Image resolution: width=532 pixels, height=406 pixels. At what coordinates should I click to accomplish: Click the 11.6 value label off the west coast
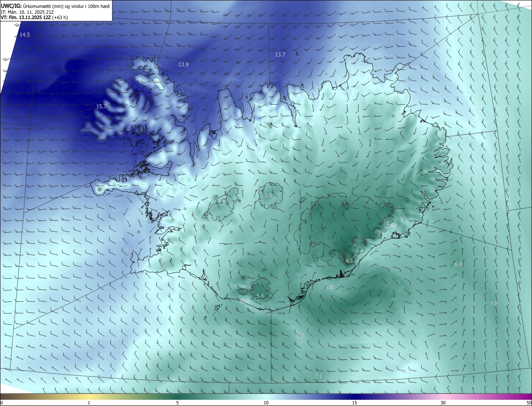pos(131,250)
